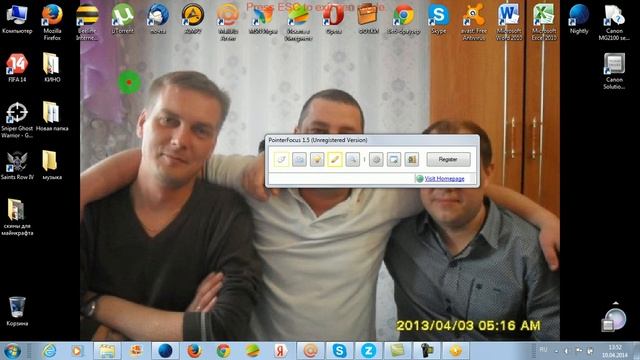The width and height of the screenshot is (640, 360).
Task: Open Firefox from the taskbar
Action: pos(194,351)
